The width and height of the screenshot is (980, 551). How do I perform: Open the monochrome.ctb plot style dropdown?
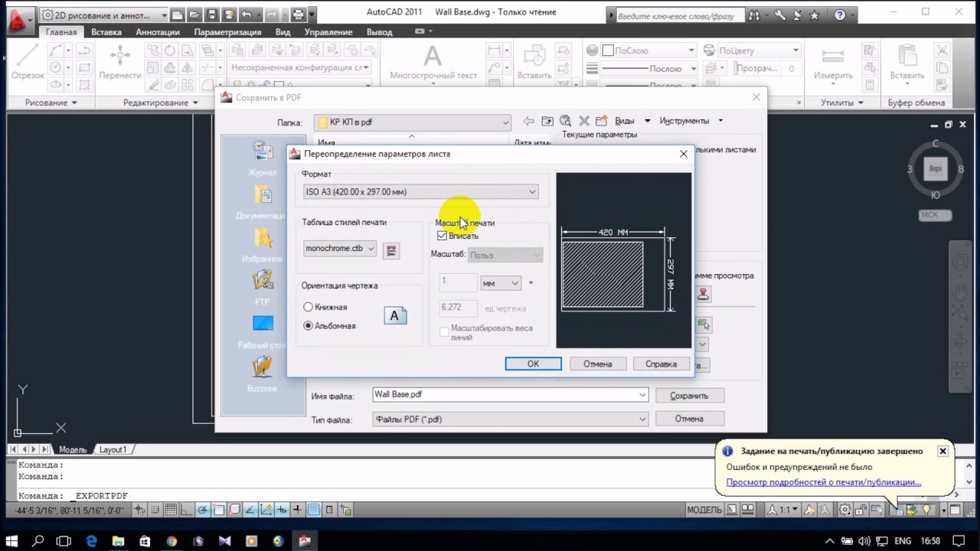coord(340,248)
